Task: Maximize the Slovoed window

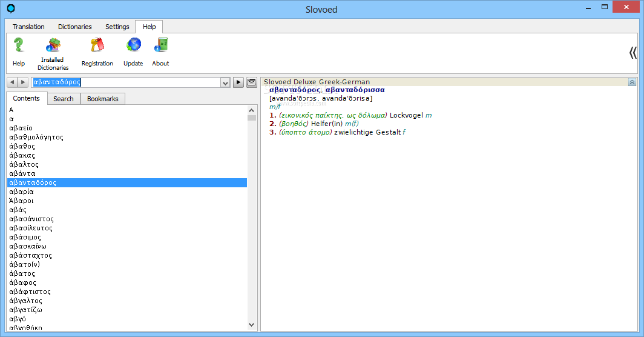Action: coord(605,7)
